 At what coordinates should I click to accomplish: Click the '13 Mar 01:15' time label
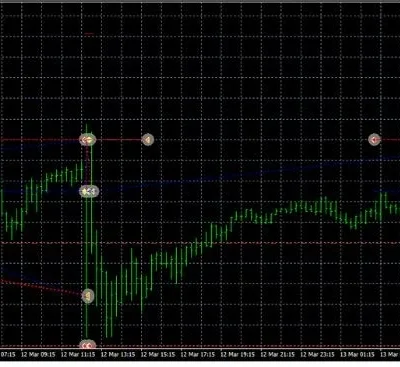click(x=357, y=354)
